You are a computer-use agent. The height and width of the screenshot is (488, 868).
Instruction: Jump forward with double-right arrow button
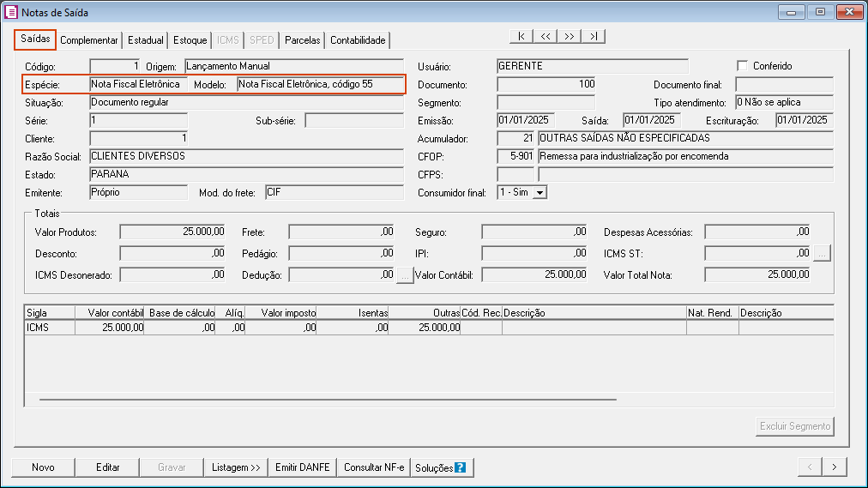click(570, 36)
